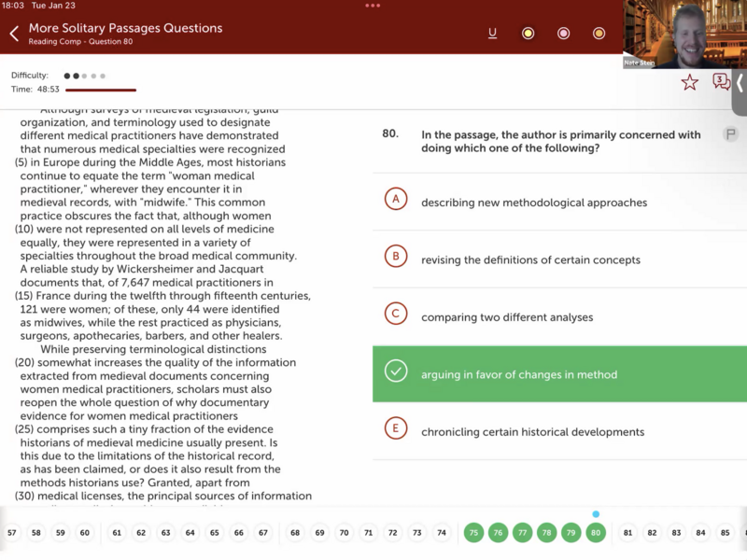Select answer choice A radio button
This screenshot has width=747, height=560.
[396, 201]
